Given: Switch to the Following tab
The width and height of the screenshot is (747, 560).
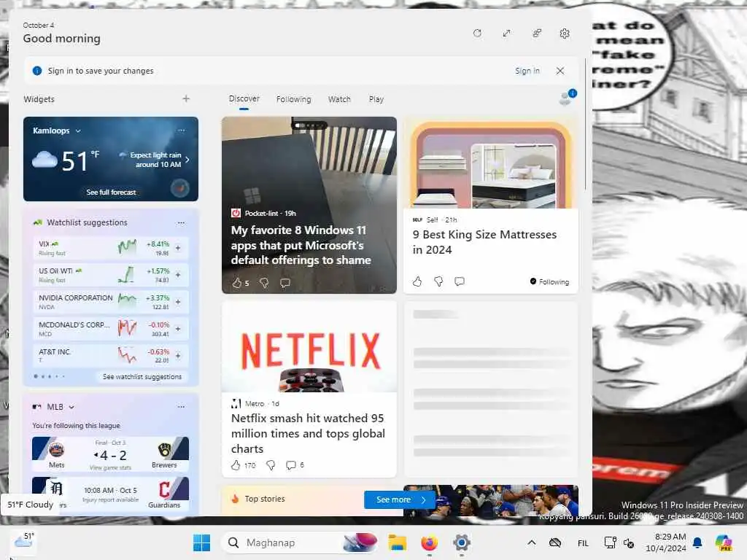Looking at the screenshot, I should point(293,99).
